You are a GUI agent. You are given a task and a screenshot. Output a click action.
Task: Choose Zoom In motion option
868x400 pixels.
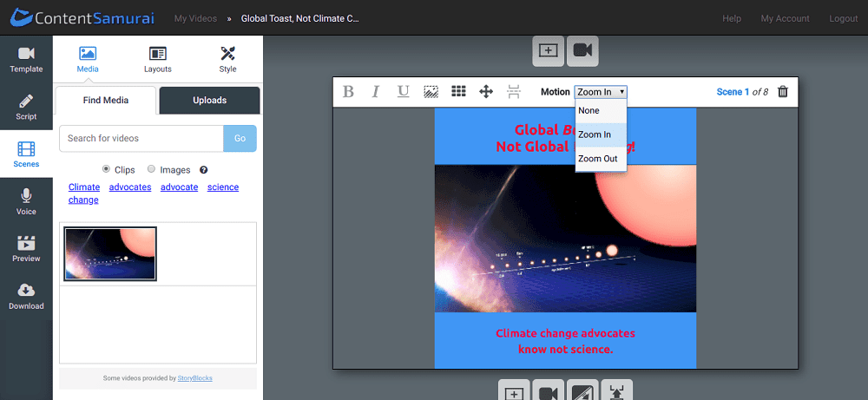click(x=601, y=134)
